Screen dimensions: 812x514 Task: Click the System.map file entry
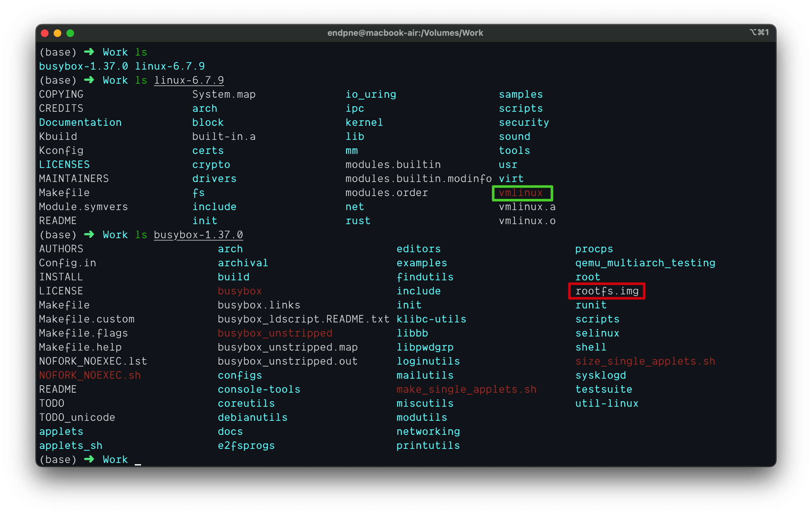click(x=224, y=94)
